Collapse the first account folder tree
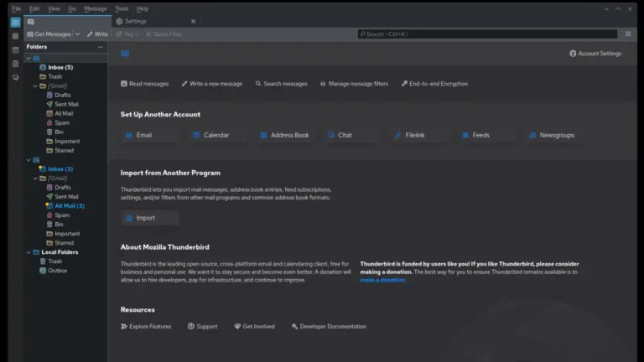 coord(29,59)
